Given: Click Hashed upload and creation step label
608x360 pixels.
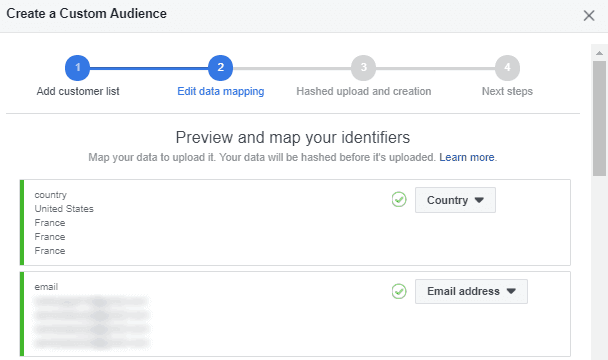Looking at the screenshot, I should coord(364,91).
